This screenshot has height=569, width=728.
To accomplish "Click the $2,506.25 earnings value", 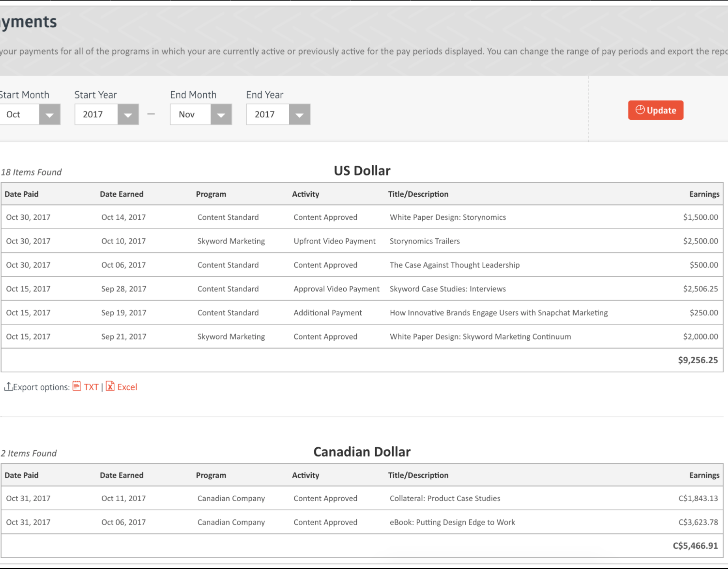I will [x=700, y=289].
